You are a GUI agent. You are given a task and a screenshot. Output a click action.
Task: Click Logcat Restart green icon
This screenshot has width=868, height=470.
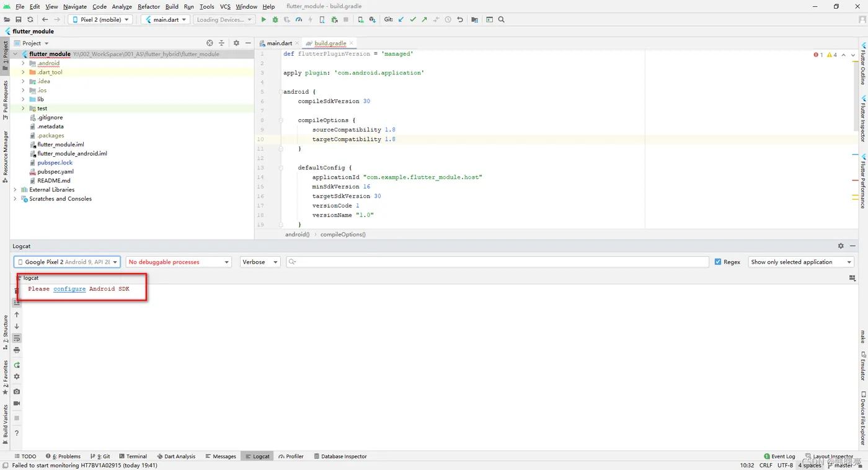click(x=17, y=365)
